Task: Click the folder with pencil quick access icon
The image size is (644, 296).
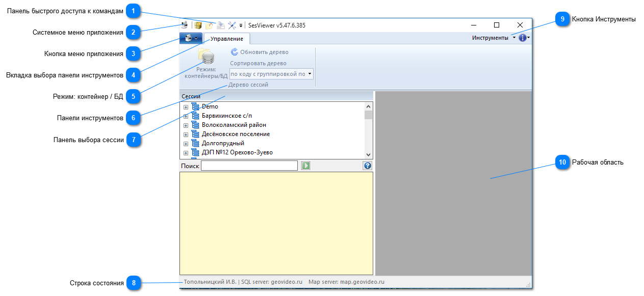Action: click(209, 25)
